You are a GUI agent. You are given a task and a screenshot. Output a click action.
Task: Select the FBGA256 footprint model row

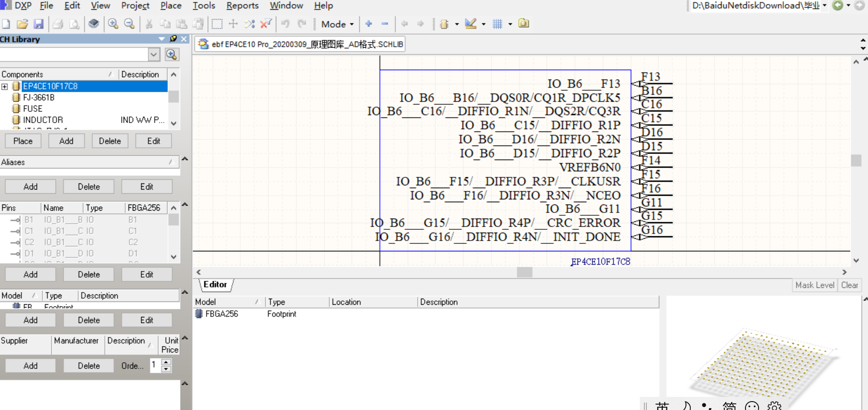tap(427, 314)
